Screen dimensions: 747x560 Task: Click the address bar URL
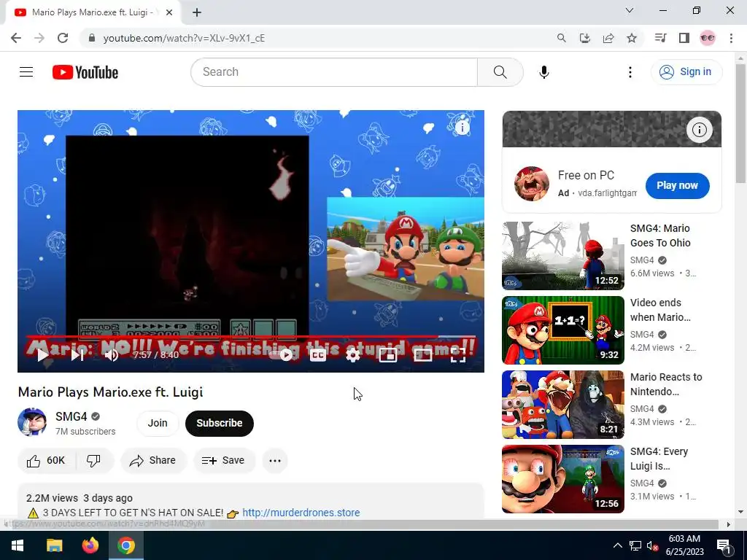[184, 38]
